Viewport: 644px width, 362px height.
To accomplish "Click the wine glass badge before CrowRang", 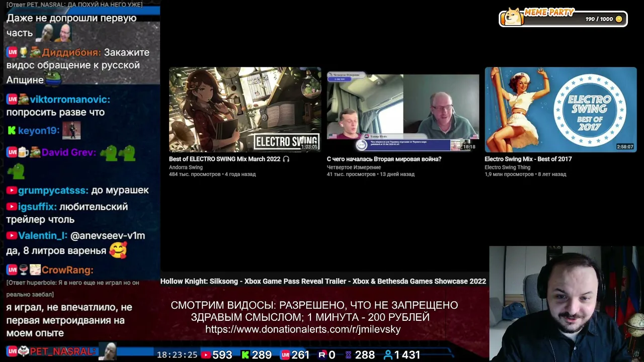I will tap(23, 270).
